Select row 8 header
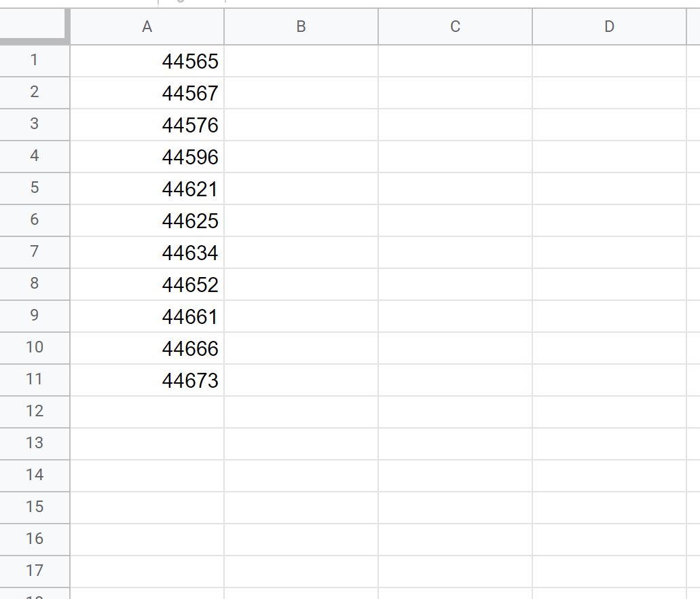The image size is (700, 599). click(x=35, y=284)
